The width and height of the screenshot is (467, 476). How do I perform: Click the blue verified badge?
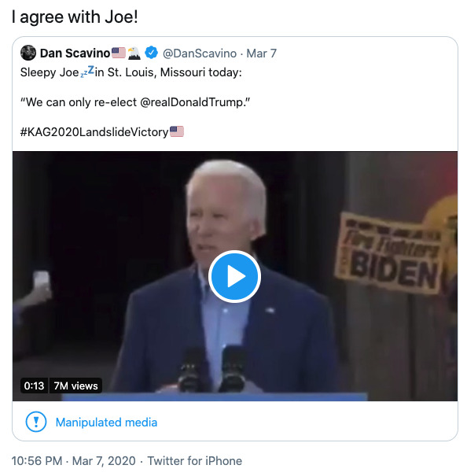pos(151,53)
